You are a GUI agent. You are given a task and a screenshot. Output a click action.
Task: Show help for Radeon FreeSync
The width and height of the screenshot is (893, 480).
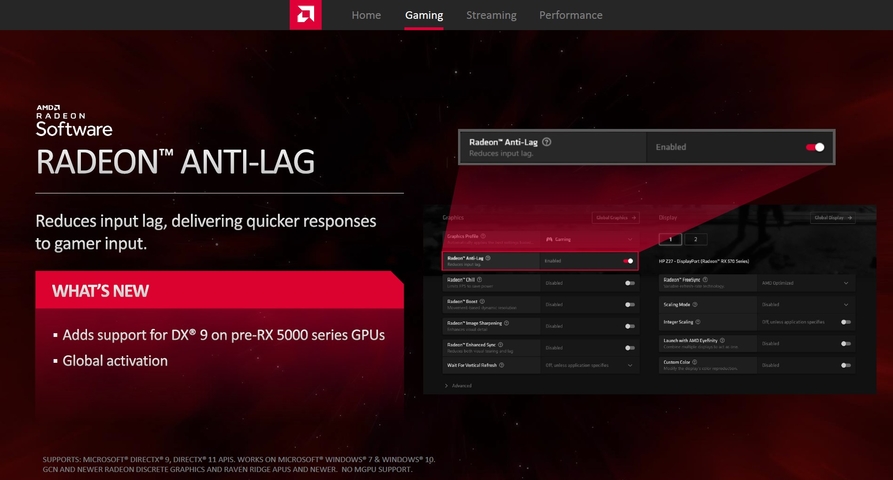coord(705,280)
